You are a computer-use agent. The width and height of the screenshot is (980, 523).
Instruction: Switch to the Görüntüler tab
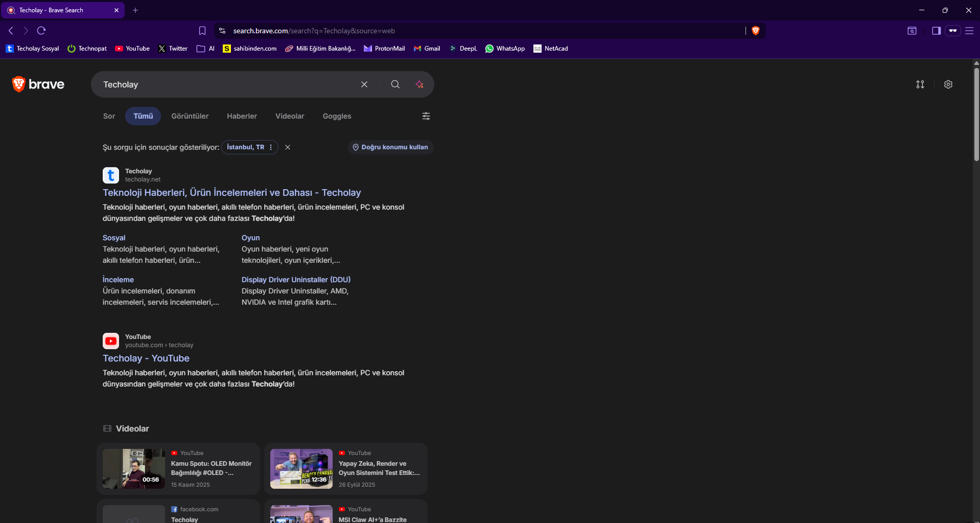pyautogui.click(x=190, y=116)
